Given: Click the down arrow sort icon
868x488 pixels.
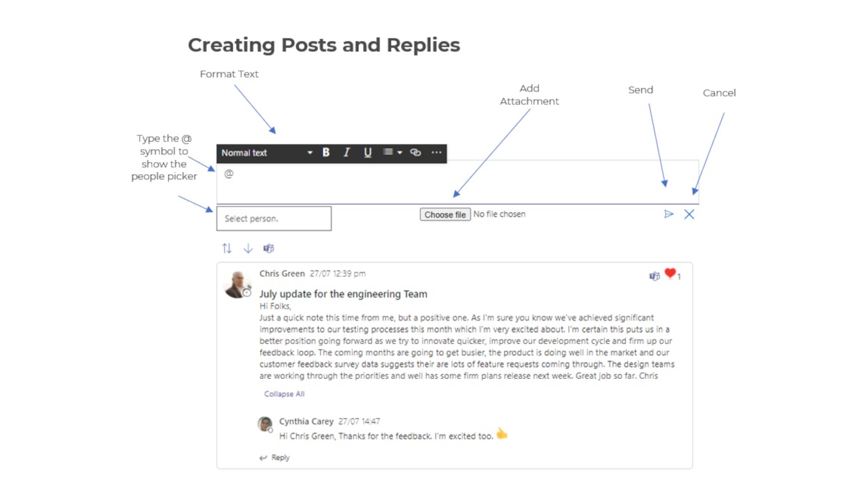Looking at the screenshot, I should click(x=248, y=248).
